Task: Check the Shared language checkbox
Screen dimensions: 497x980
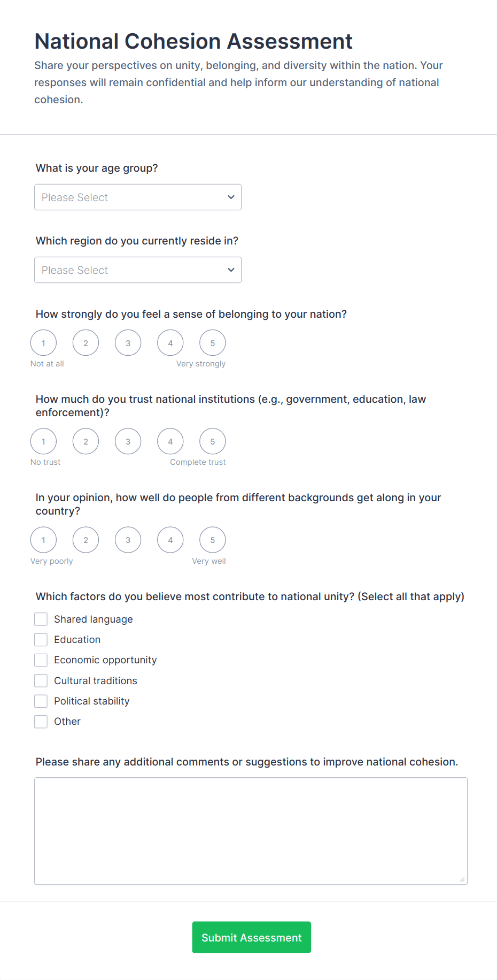Action: (x=41, y=619)
